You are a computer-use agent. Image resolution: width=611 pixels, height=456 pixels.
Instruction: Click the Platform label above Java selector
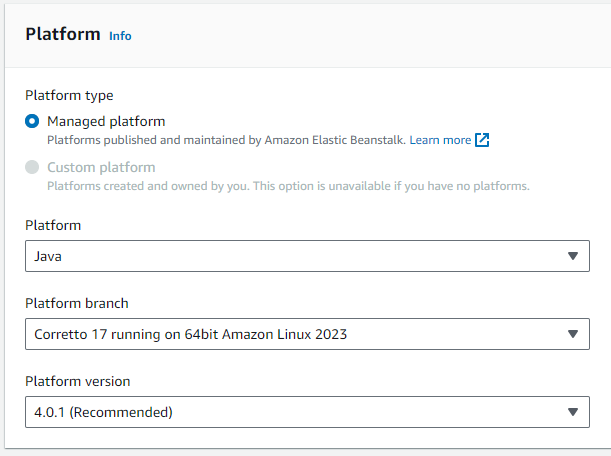coord(53,225)
